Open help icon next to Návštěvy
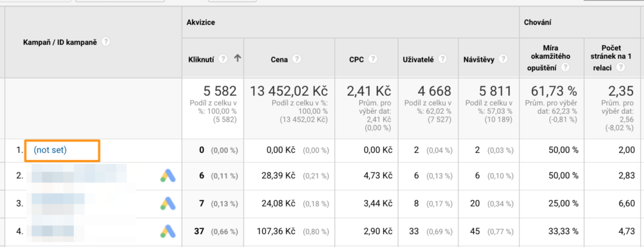 click(503, 59)
